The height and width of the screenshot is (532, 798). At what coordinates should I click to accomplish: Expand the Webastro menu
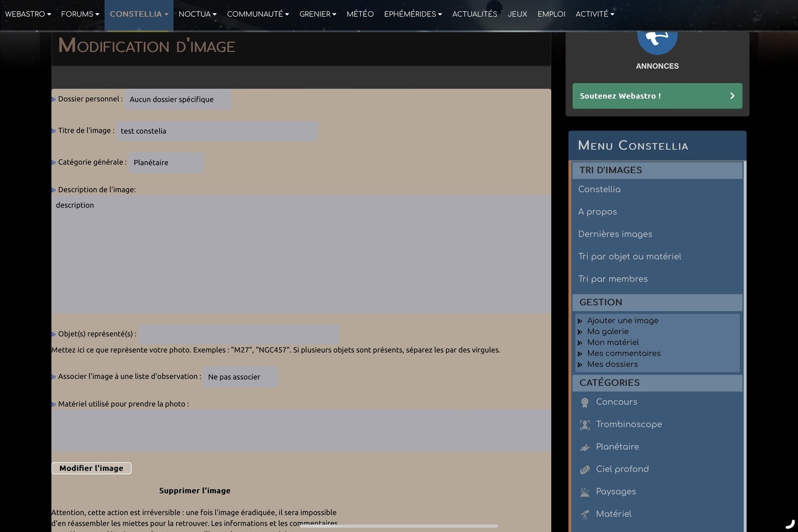[28, 14]
